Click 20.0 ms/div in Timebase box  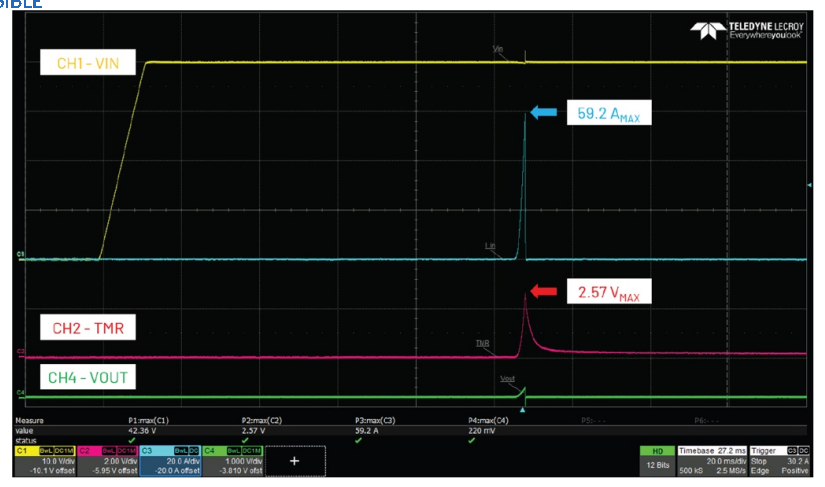(726, 461)
